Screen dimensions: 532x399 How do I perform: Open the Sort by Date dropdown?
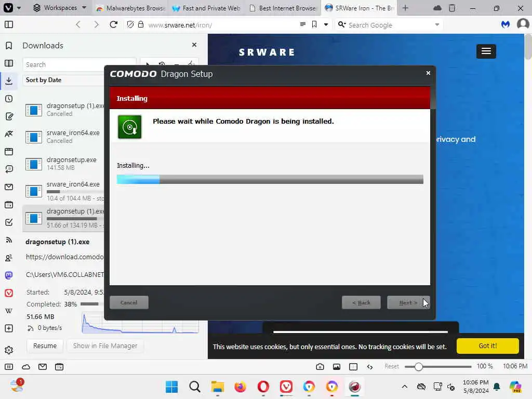tap(64, 80)
